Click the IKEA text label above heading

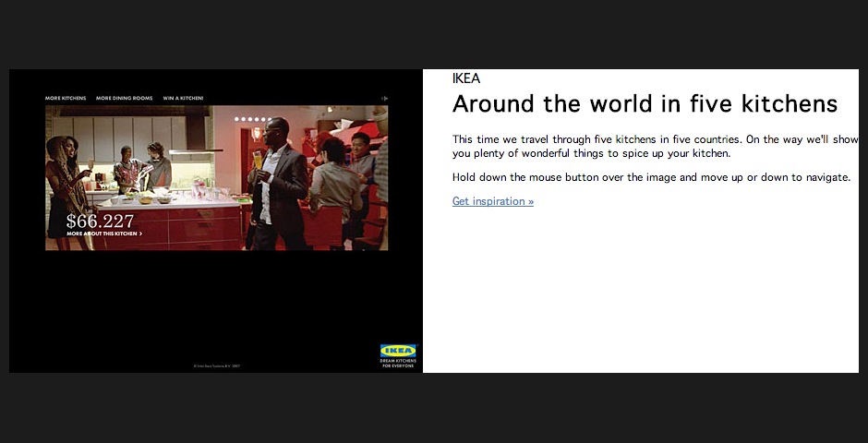466,78
